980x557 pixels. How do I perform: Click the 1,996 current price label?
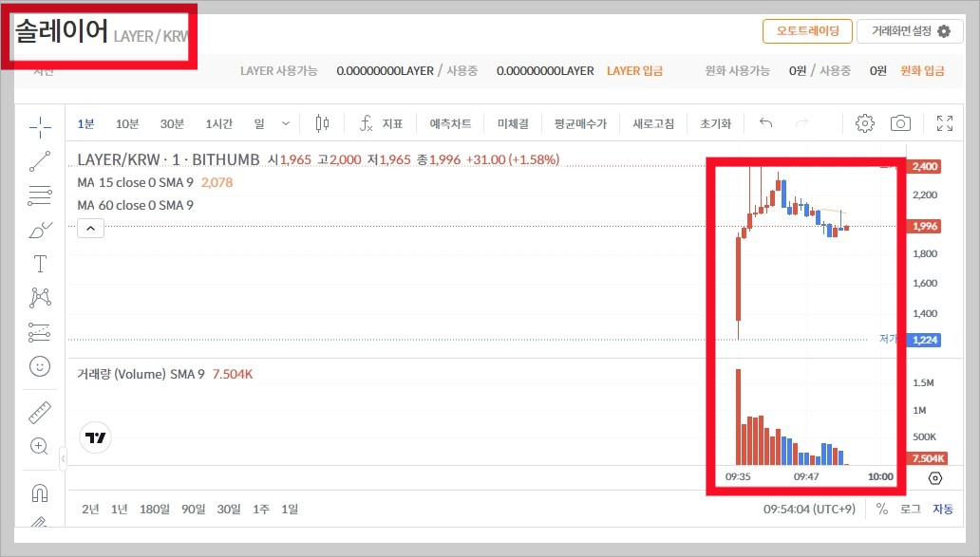click(924, 226)
